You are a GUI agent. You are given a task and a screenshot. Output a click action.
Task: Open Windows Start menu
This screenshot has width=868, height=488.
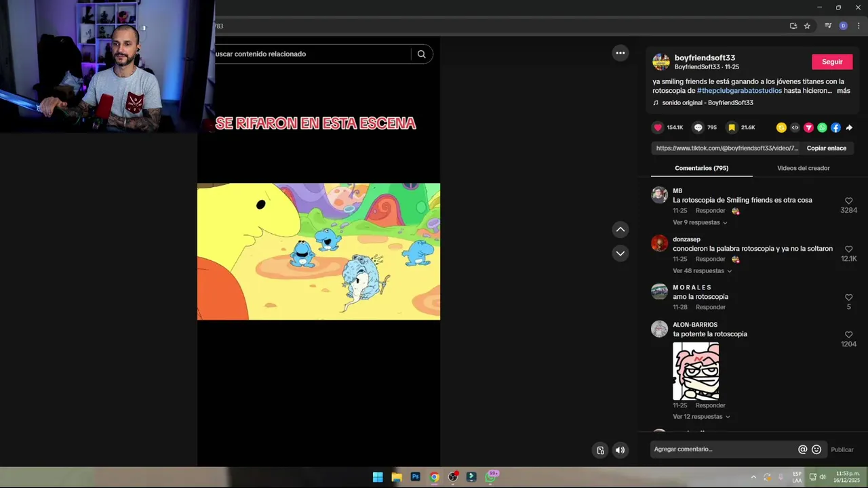[378, 477]
